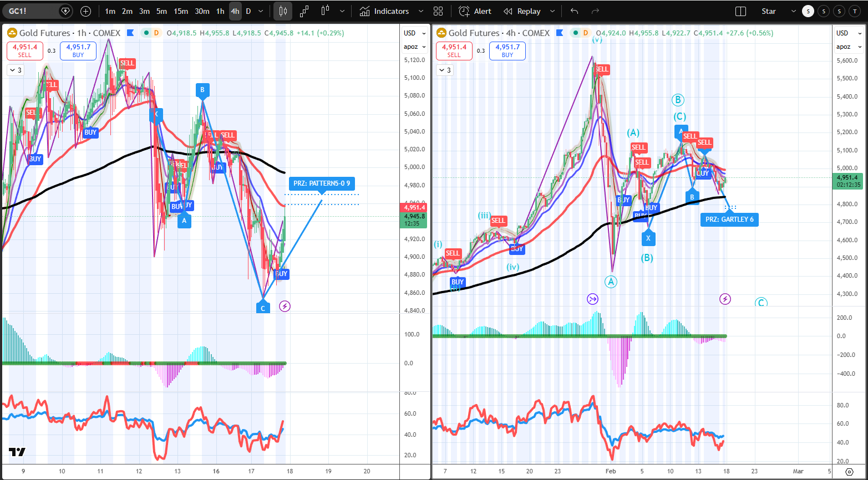Image resolution: width=868 pixels, height=480 pixels.
Task: Click the purple lightning icon on 1h chart
Action: (x=285, y=306)
